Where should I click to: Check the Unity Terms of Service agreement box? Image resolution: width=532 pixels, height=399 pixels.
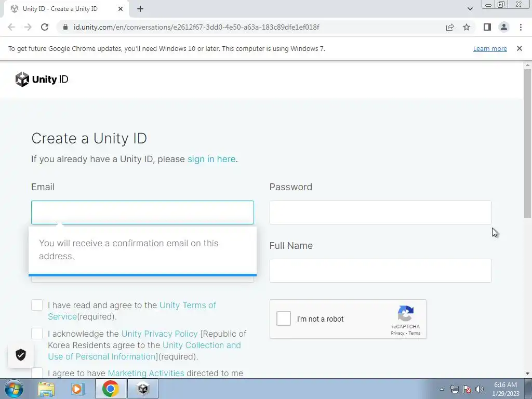(x=37, y=305)
